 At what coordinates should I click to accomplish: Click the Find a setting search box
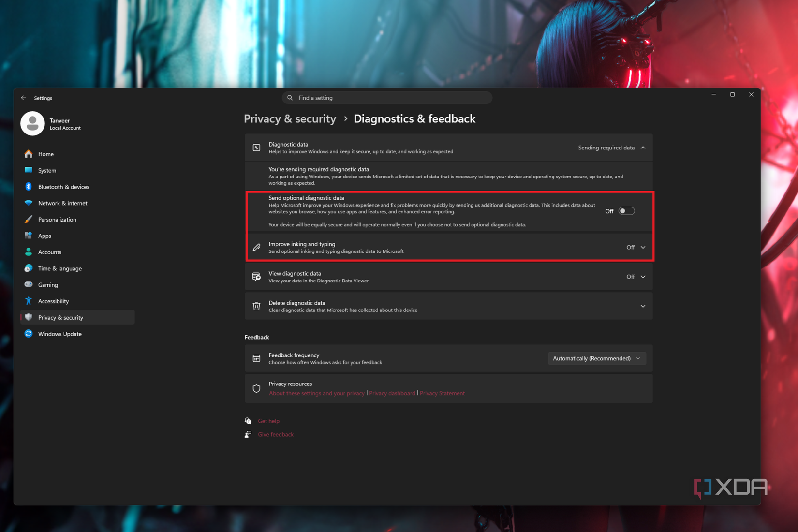point(387,98)
